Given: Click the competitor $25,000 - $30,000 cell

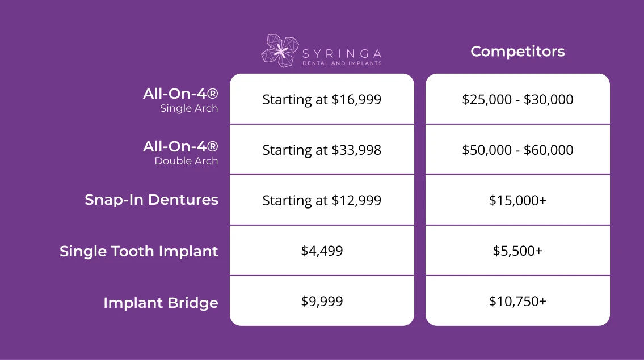Looking at the screenshot, I should pos(517,100).
